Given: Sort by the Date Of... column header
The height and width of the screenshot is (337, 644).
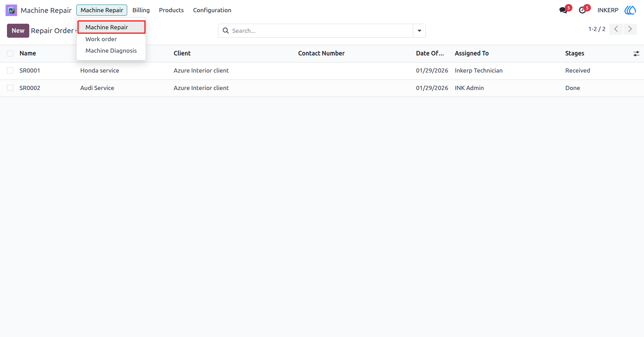Looking at the screenshot, I should 430,53.
